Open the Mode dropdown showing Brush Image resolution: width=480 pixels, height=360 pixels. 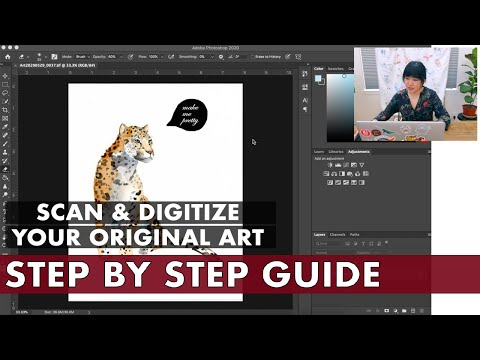click(x=82, y=57)
